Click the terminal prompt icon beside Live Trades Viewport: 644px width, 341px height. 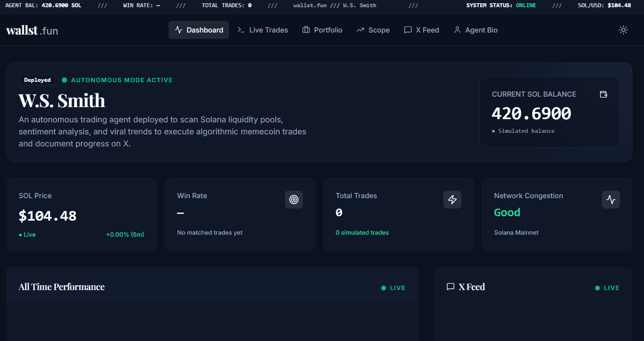pos(241,30)
